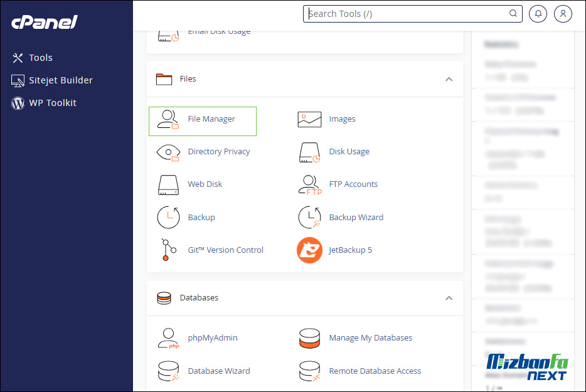The height and width of the screenshot is (392, 586).
Task: Open the Remote Database Access link
Action: click(x=375, y=371)
